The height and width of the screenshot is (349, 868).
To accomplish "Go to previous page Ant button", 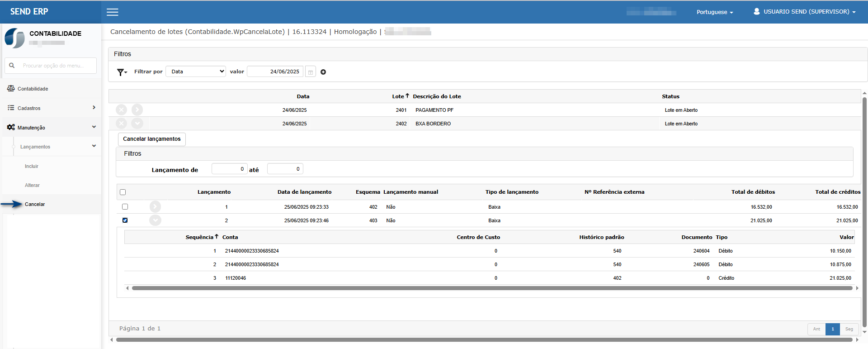I will click(816, 329).
